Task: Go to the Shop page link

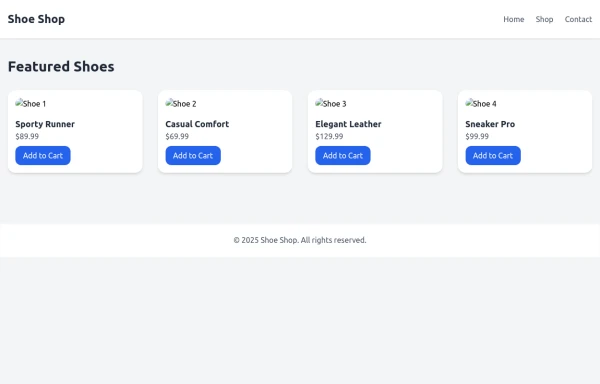Action: point(544,19)
